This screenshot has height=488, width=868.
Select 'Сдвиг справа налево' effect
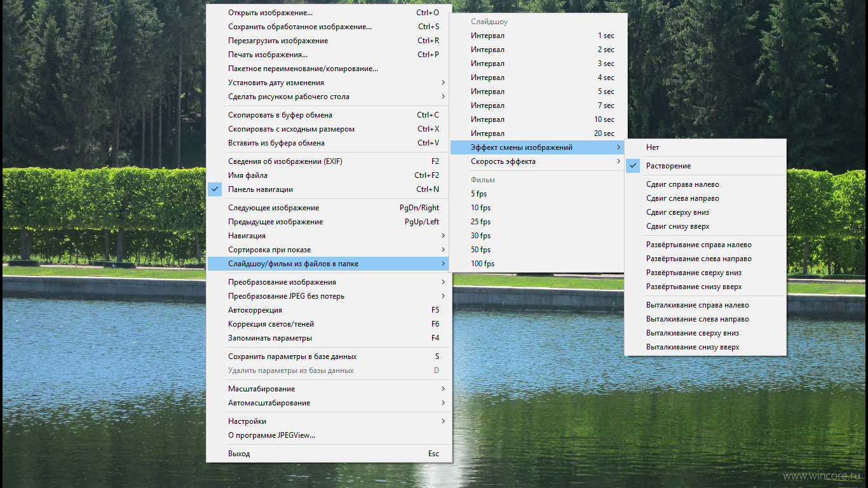[x=705, y=184]
